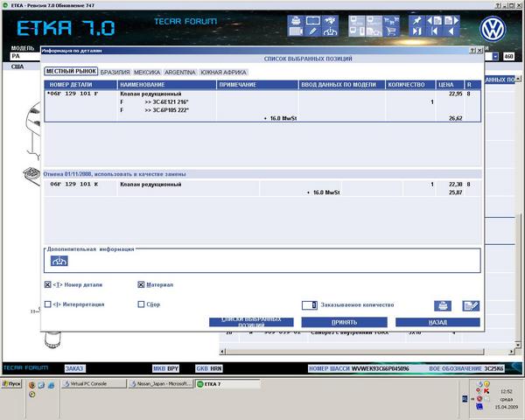Image resolution: width=525 pixels, height=420 pixels.
Task: Click the pushpin icon in top toolbar
Action: pyautogui.click(x=416, y=21)
